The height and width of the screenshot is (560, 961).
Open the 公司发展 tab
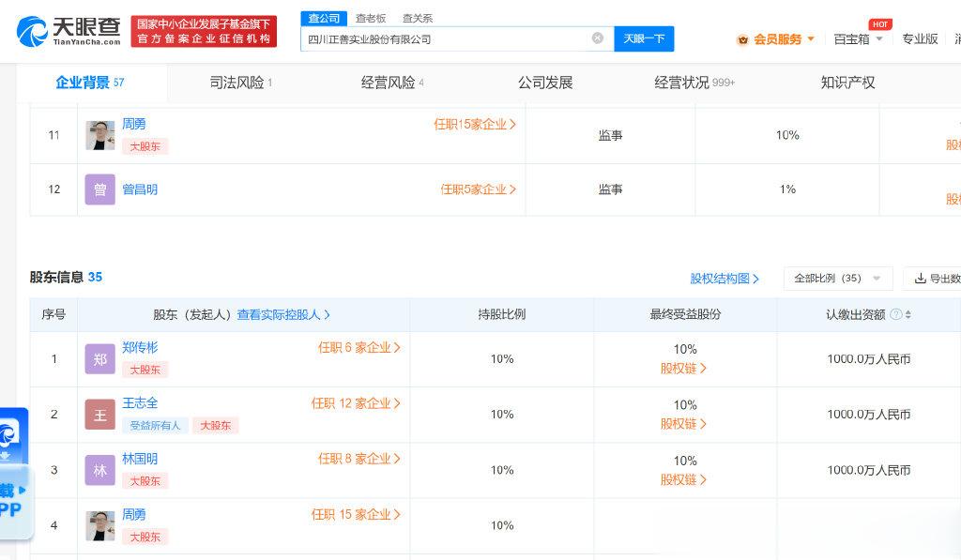point(545,83)
